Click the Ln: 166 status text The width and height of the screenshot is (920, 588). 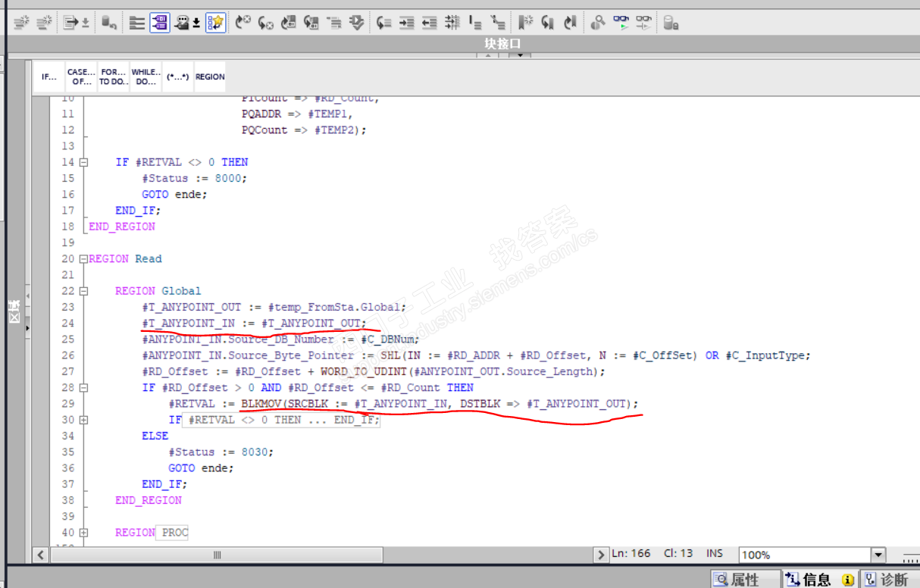coord(631,554)
